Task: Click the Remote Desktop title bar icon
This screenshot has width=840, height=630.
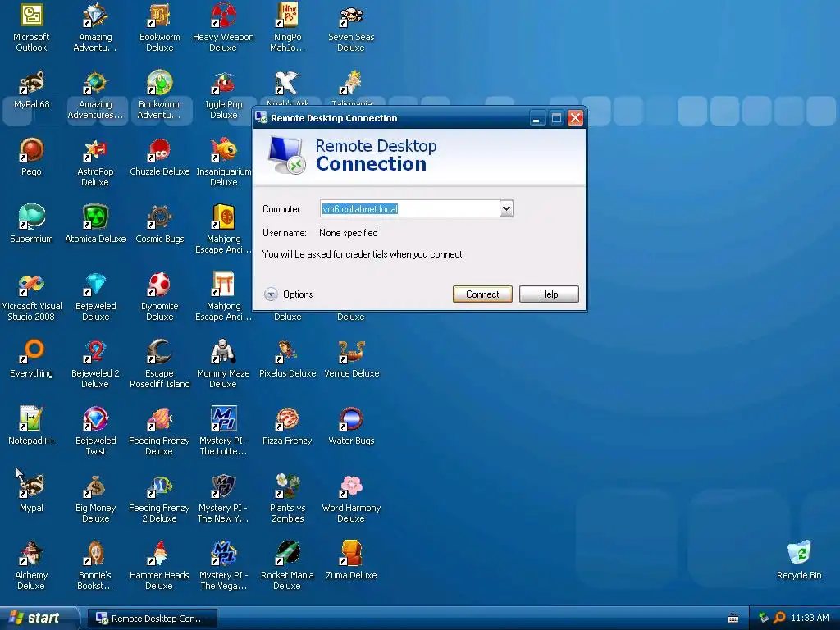Action: pos(262,117)
